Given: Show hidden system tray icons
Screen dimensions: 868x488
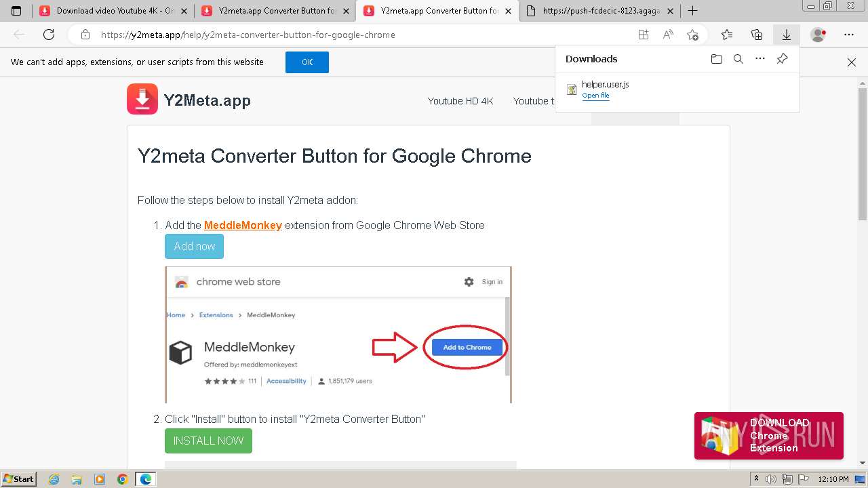Looking at the screenshot, I should click(756, 479).
